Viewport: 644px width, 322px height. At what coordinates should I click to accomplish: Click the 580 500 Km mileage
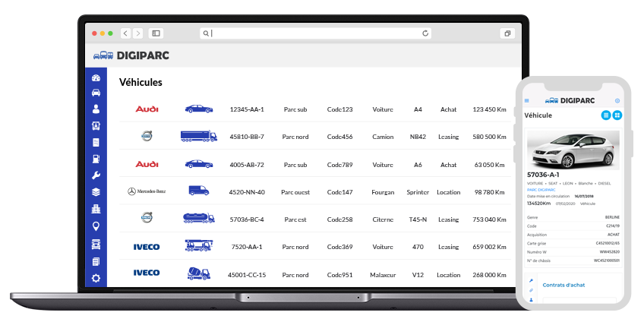(489, 137)
